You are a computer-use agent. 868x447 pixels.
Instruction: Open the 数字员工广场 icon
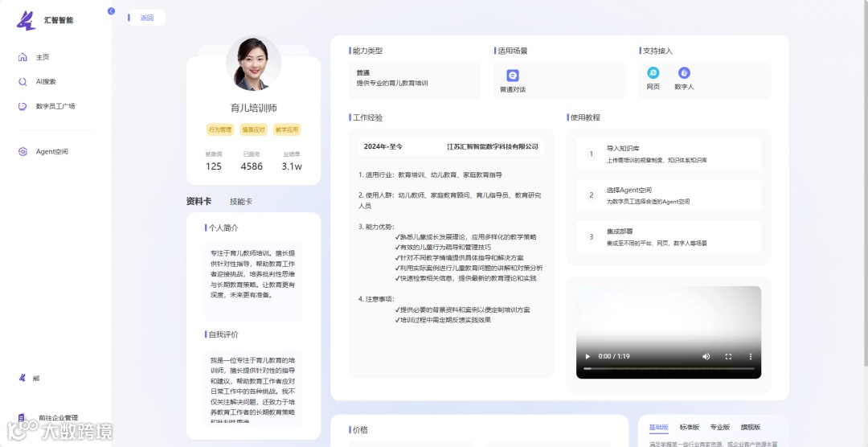pos(23,106)
